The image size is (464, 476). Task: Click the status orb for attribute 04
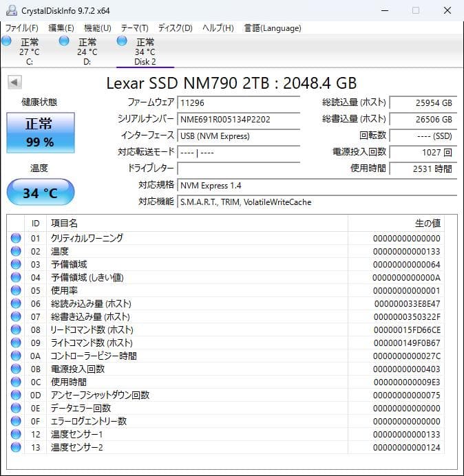[16, 277]
